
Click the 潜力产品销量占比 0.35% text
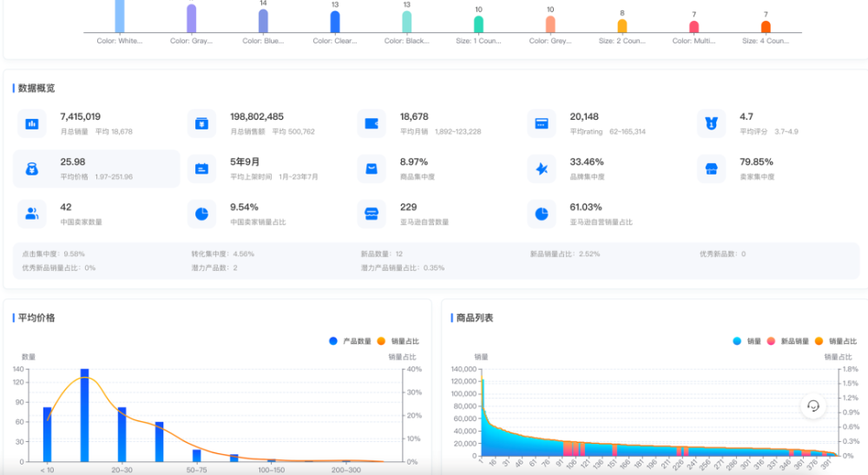click(403, 268)
